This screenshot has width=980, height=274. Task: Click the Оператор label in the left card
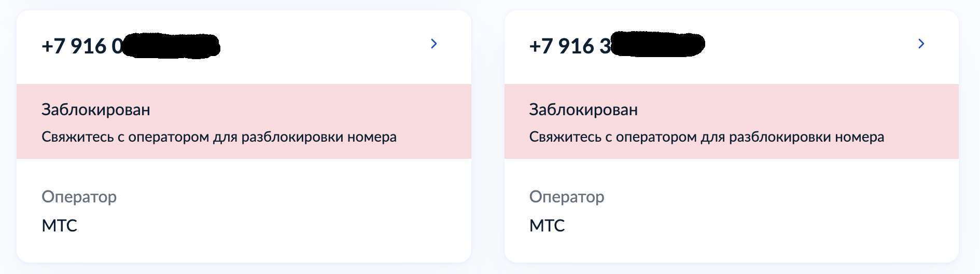79,197
